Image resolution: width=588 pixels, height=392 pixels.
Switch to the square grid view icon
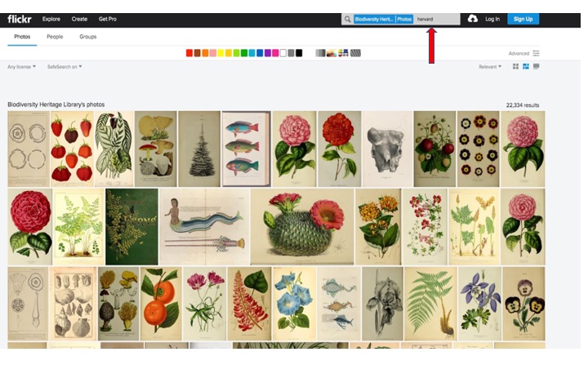pyautogui.click(x=515, y=66)
